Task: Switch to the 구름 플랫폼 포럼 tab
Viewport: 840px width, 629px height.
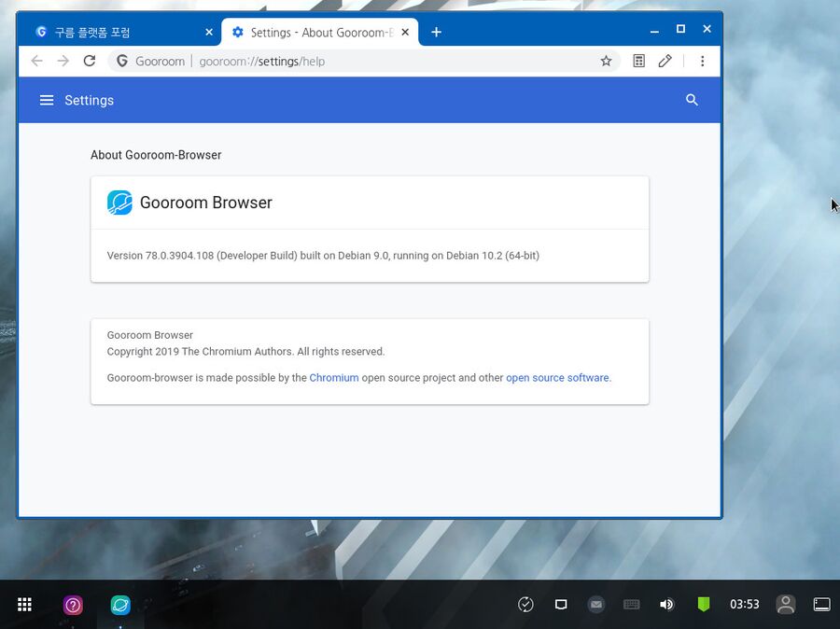Action: point(120,32)
